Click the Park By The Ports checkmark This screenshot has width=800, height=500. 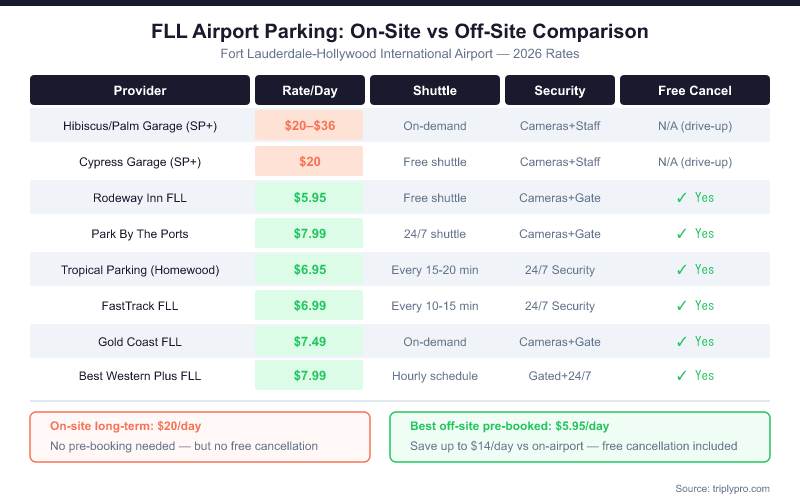681,234
